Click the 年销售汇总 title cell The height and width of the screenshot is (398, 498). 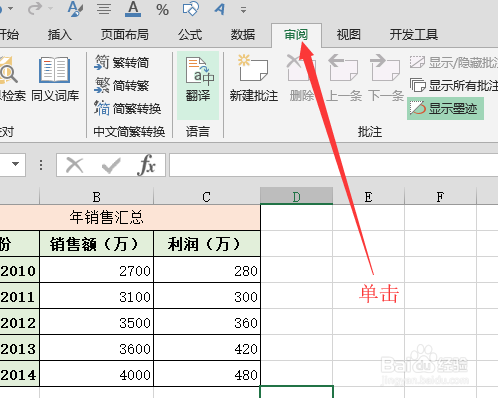(130, 217)
